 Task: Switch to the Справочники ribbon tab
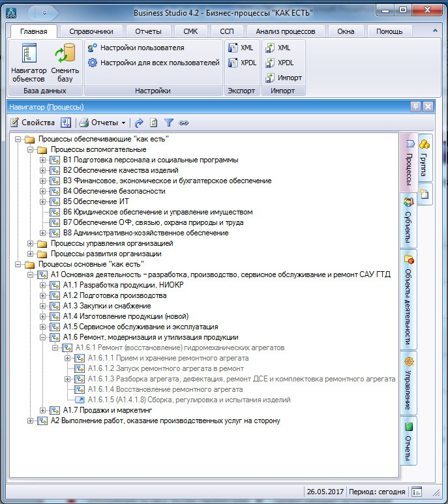[x=91, y=31]
